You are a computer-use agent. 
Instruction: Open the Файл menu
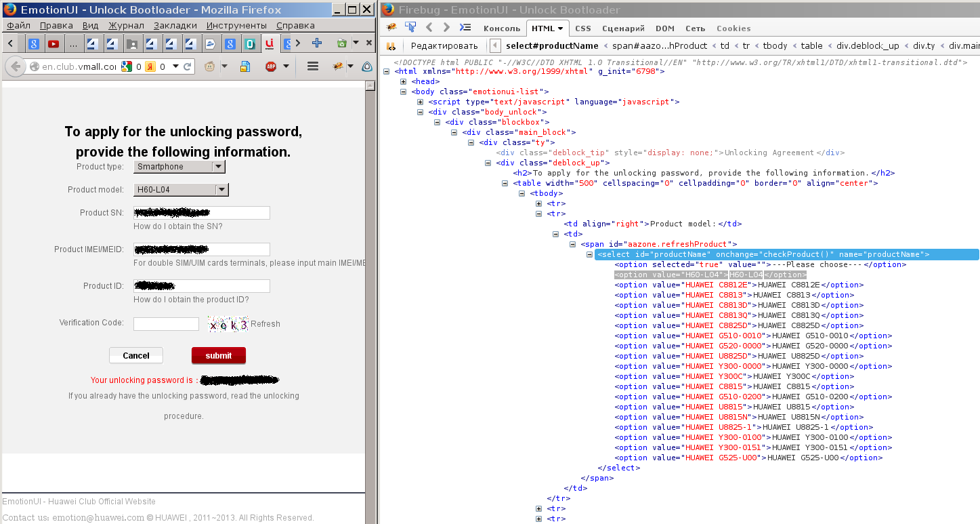point(19,25)
